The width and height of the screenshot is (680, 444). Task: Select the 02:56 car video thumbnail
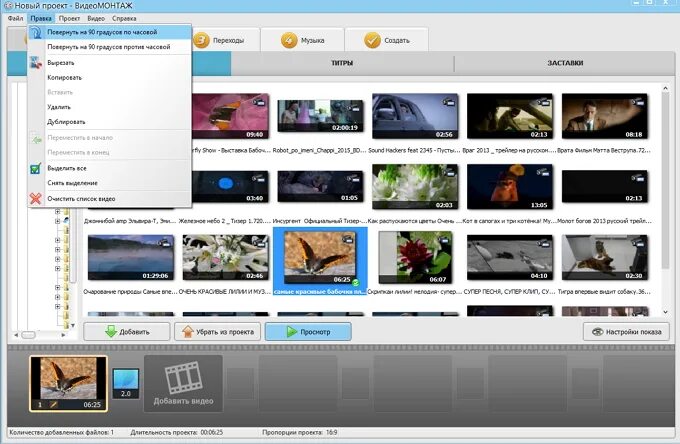click(x=415, y=116)
